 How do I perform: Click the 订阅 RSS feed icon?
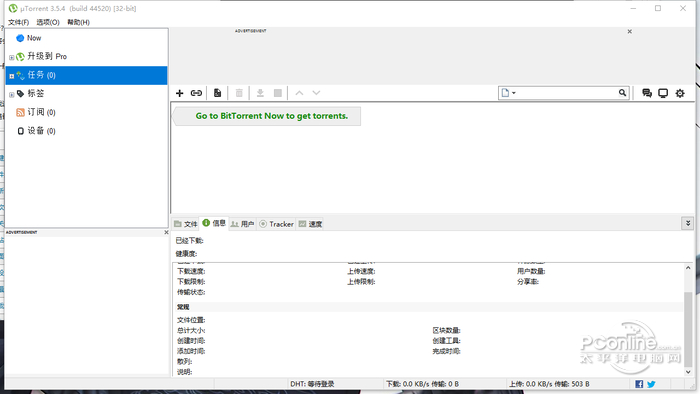tap(20, 112)
